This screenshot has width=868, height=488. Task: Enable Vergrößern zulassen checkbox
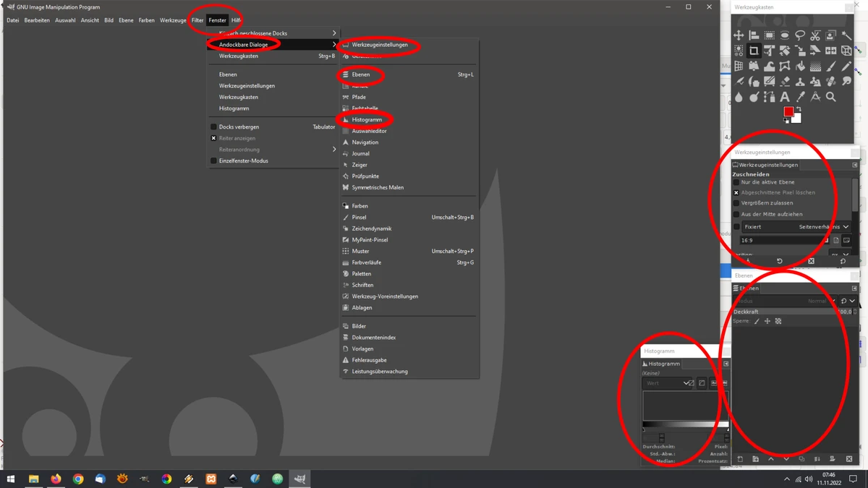(x=736, y=203)
